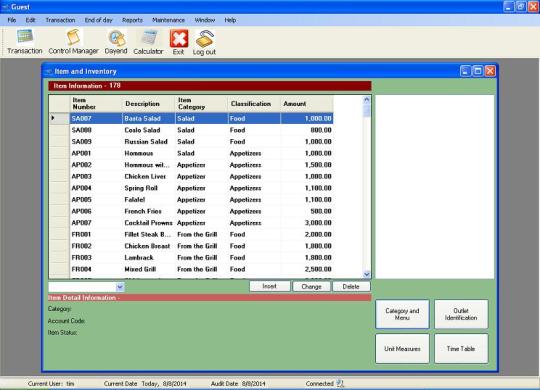Select the French Fries row
This screenshot has height=390, width=540.
[x=191, y=211]
